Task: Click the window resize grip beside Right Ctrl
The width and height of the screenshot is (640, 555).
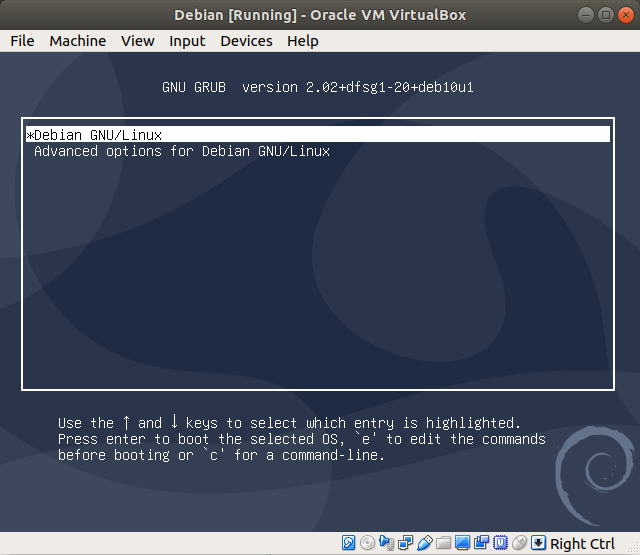Action: [635, 549]
